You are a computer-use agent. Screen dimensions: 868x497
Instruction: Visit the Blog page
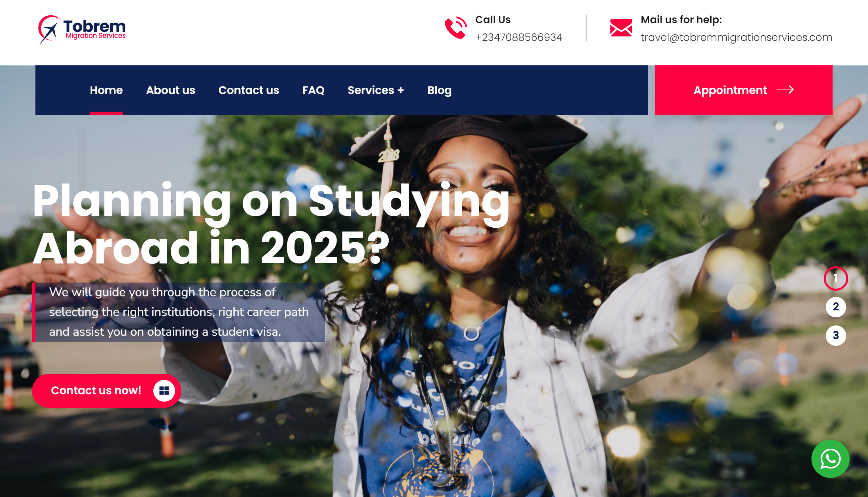[x=439, y=90]
